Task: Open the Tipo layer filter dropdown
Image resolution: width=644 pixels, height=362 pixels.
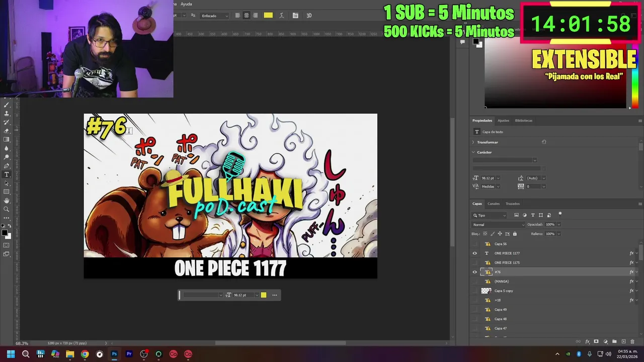Action: [x=489, y=215]
